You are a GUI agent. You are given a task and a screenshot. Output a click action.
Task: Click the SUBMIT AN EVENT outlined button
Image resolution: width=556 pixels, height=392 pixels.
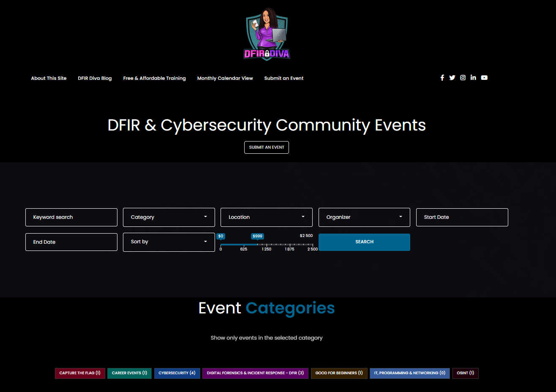pos(267,147)
